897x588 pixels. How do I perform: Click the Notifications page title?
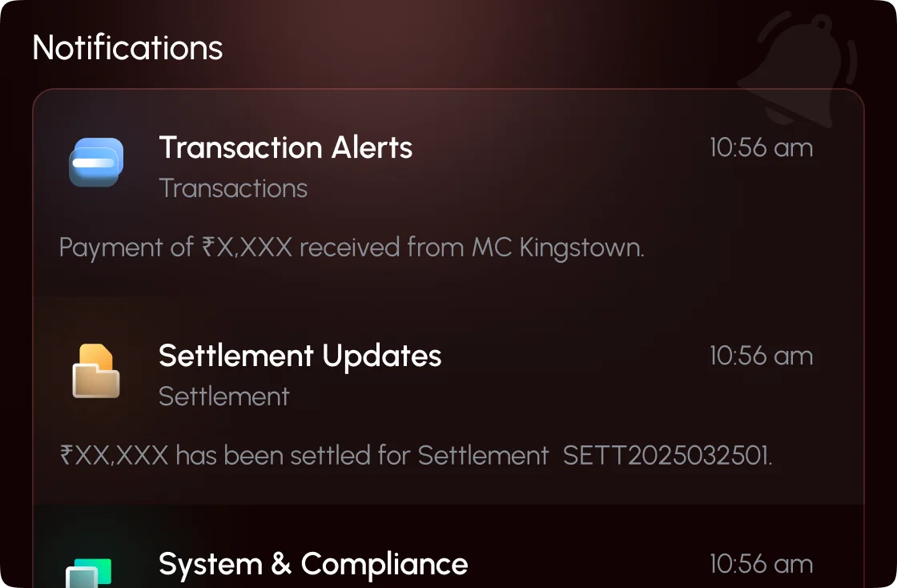(127, 48)
